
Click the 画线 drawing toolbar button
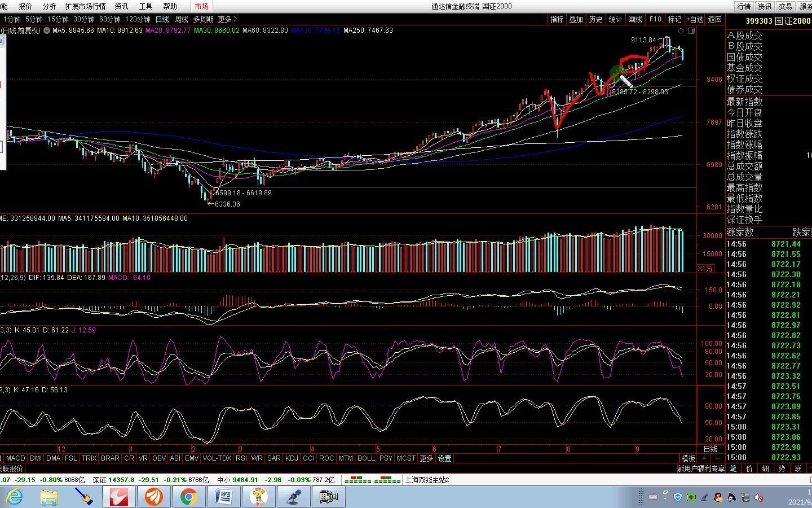tap(636, 19)
